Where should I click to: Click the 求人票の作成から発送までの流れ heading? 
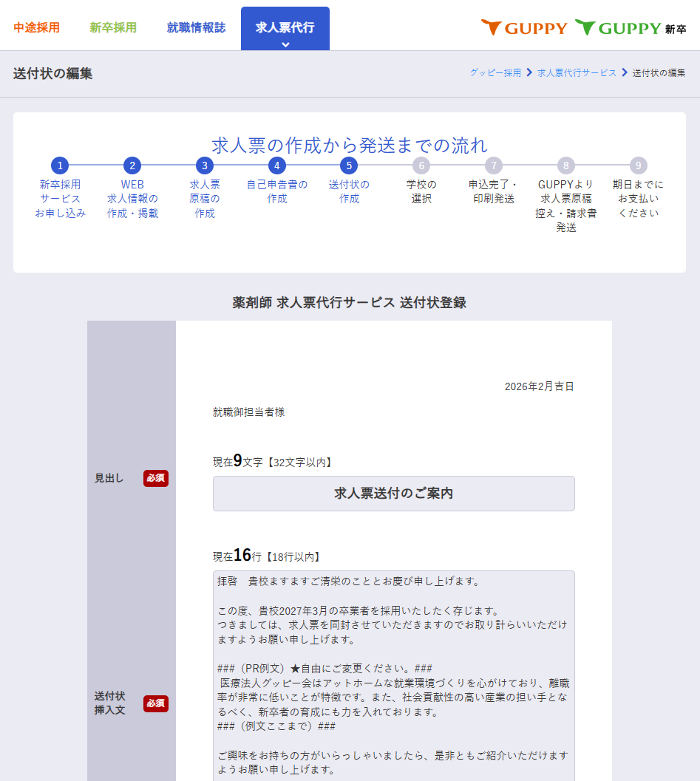[349, 145]
